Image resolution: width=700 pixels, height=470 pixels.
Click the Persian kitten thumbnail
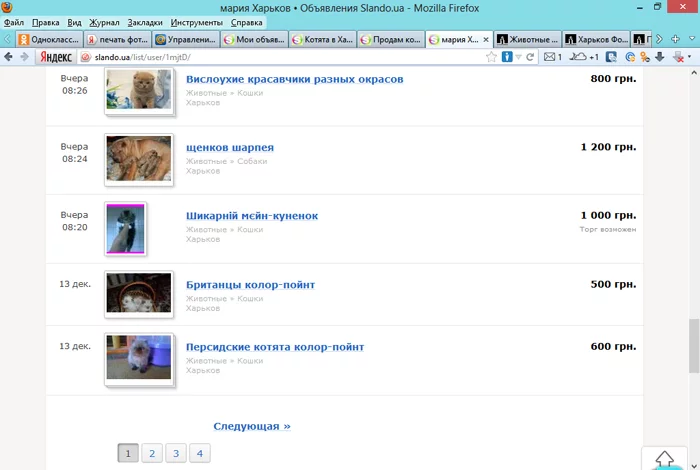click(x=139, y=358)
